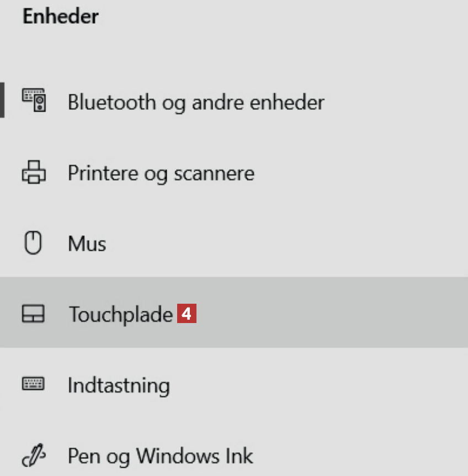The image size is (468, 476).
Task: Open Bluetooth og andre enheder
Action: 195,102
